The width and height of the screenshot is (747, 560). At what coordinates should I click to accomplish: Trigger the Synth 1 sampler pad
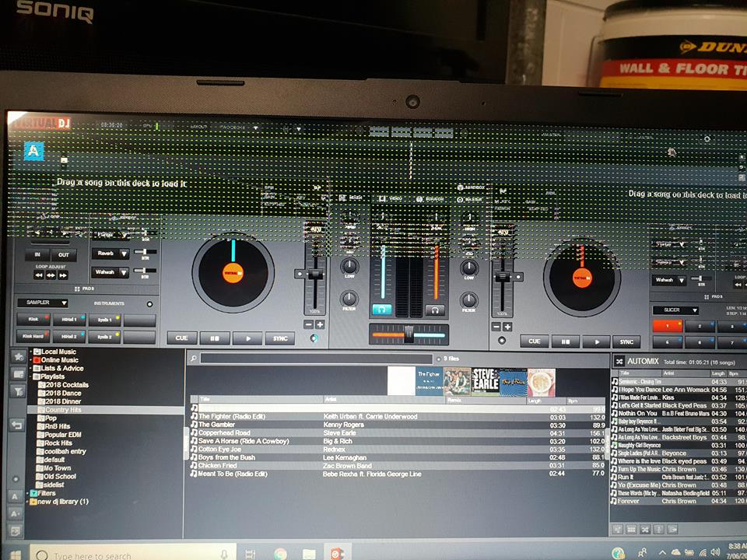tap(105, 320)
